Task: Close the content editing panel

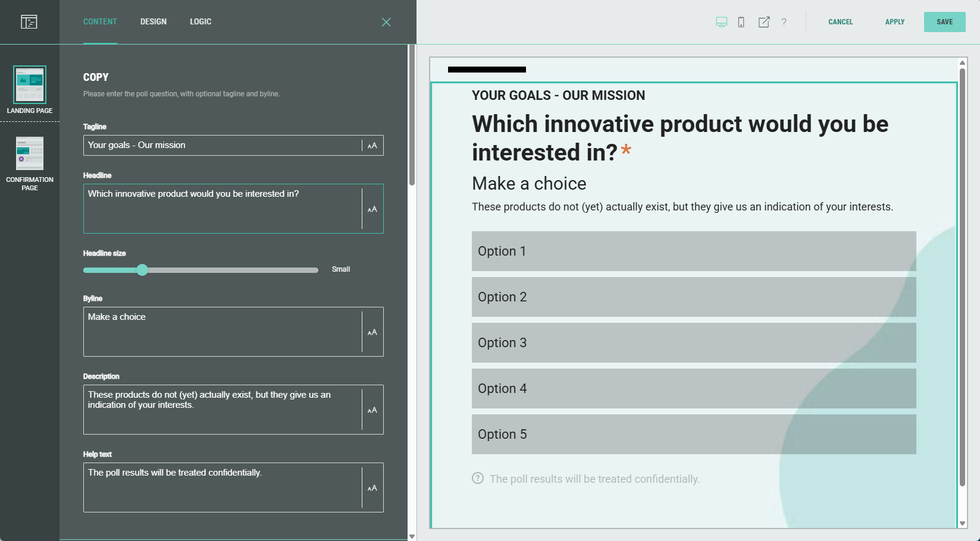Action: (386, 22)
